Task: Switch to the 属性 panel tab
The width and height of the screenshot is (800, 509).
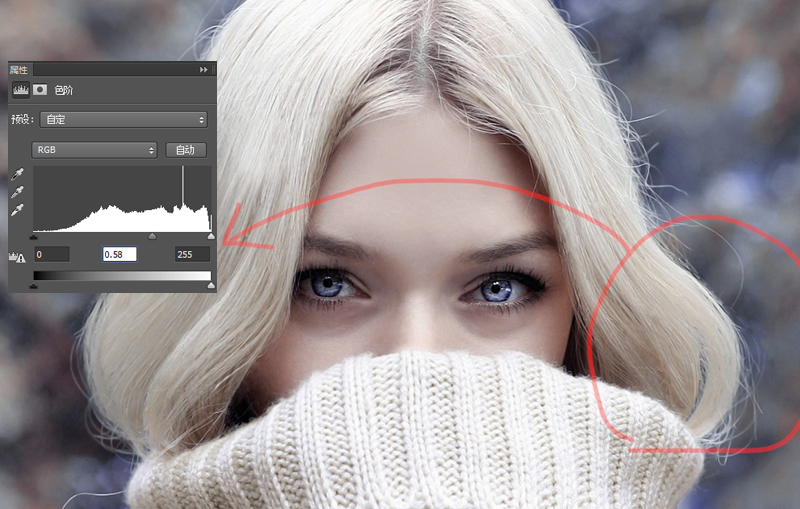Action: click(19, 69)
